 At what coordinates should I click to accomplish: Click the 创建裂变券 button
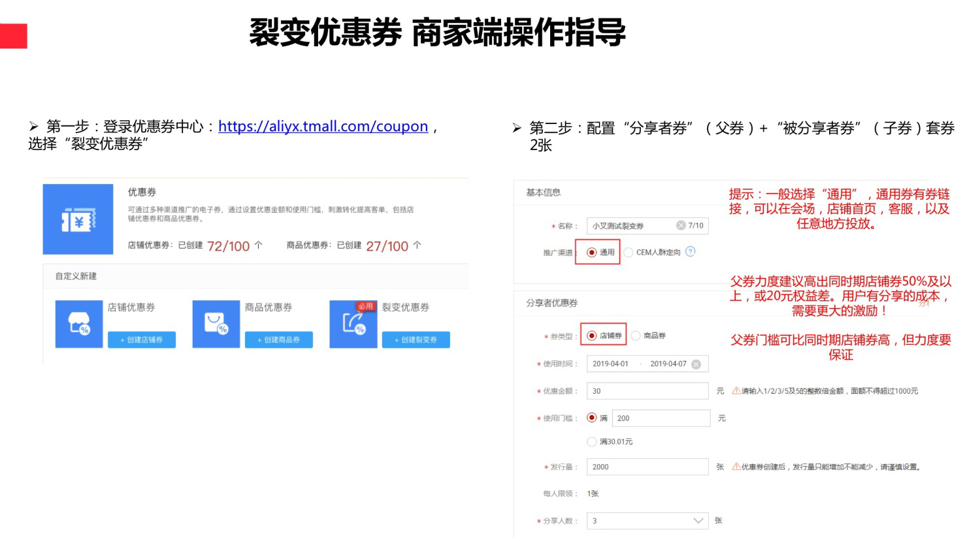pyautogui.click(x=416, y=340)
